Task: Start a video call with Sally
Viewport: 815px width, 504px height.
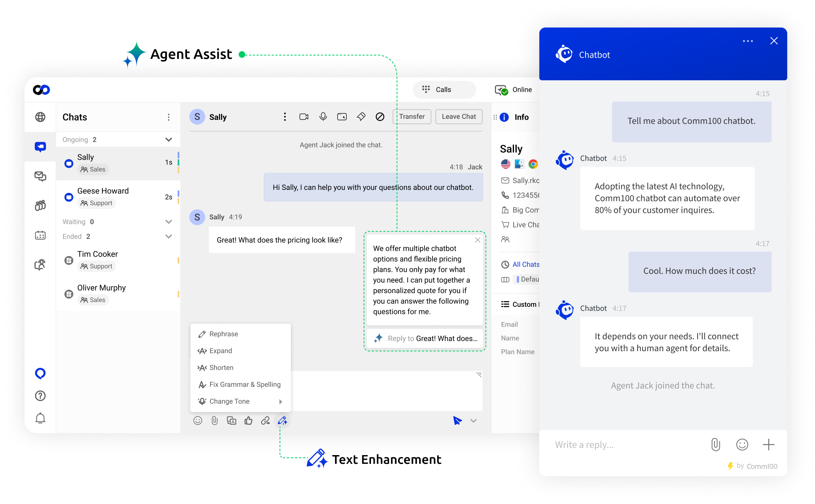Action: [304, 117]
